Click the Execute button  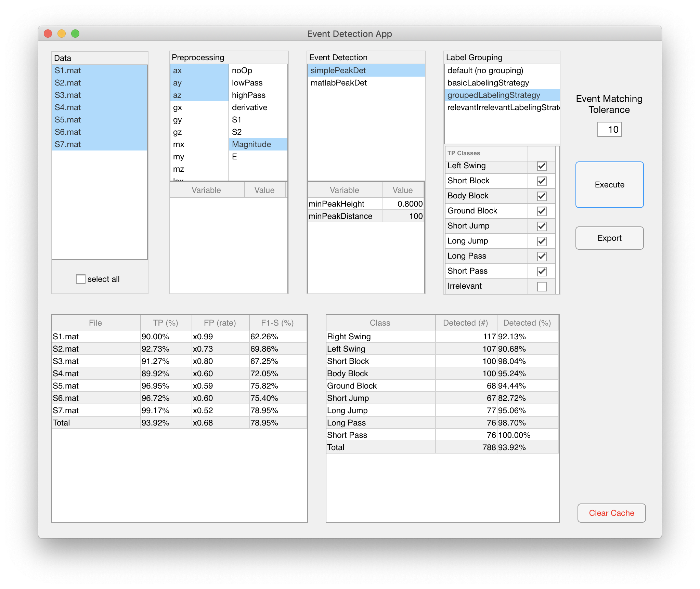pyautogui.click(x=609, y=185)
